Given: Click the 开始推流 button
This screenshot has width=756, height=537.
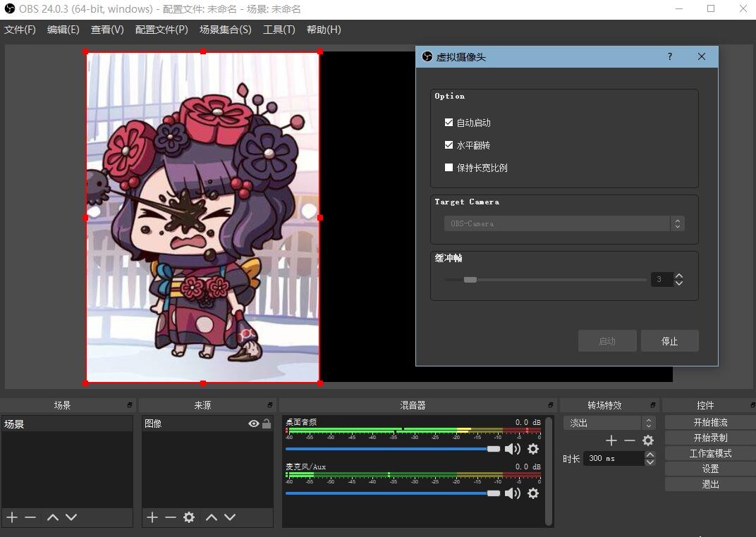Looking at the screenshot, I should tap(709, 422).
